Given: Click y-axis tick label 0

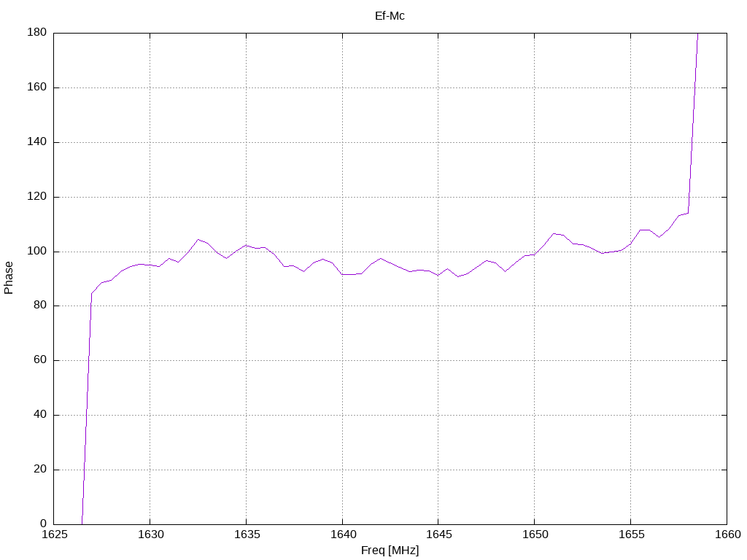Looking at the screenshot, I should [x=43, y=524].
